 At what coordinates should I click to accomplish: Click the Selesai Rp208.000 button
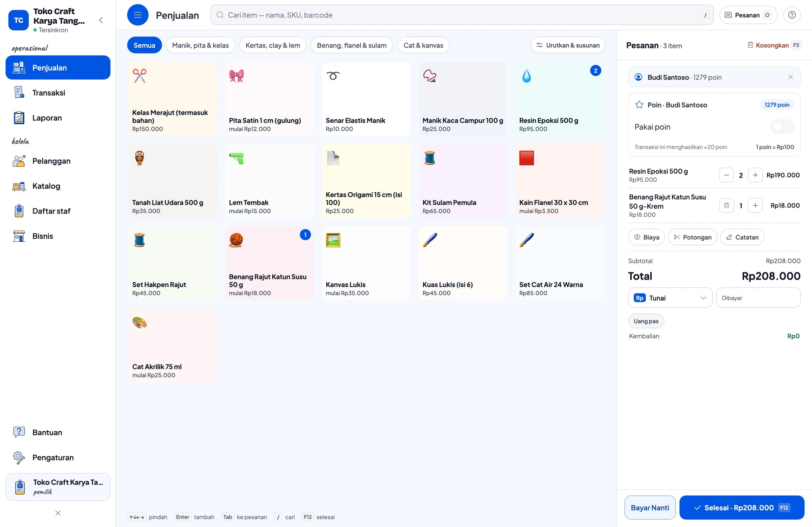[x=742, y=508]
